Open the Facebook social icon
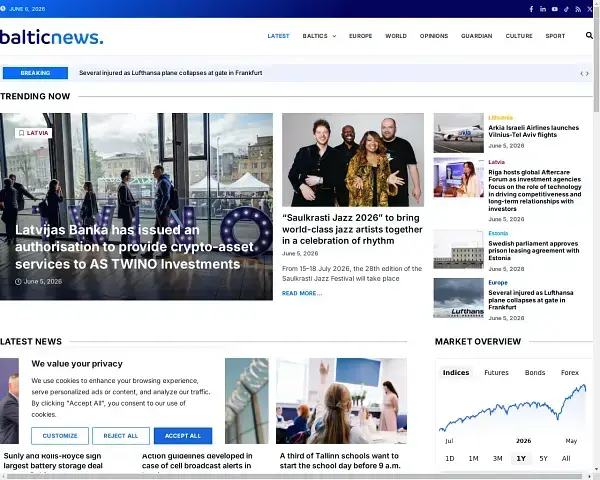The image size is (600, 480). (531, 9)
